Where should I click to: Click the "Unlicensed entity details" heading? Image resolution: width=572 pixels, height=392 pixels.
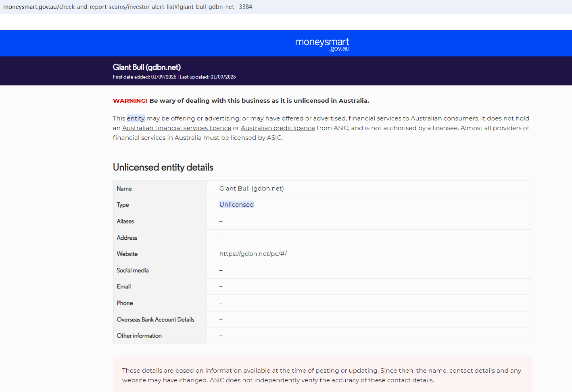(x=163, y=168)
